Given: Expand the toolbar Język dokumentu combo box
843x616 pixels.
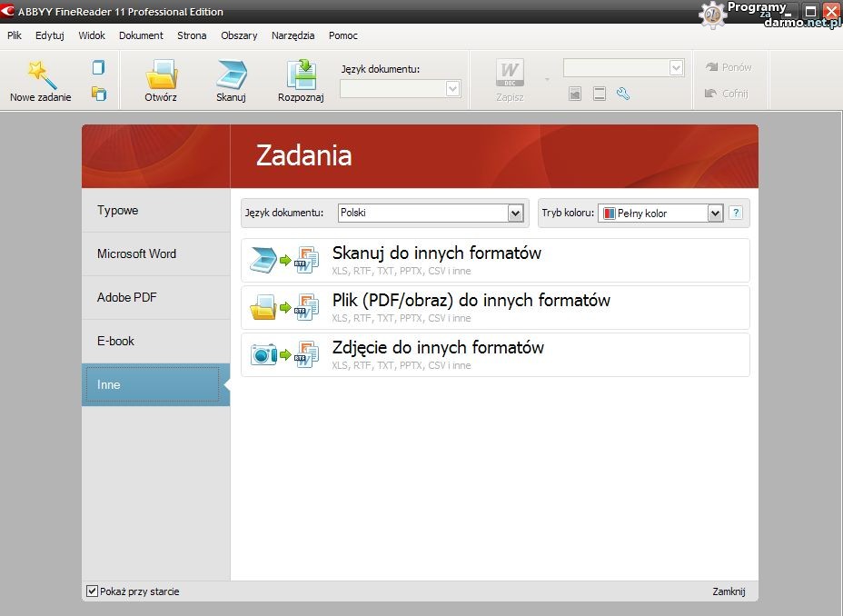Looking at the screenshot, I should [452, 88].
